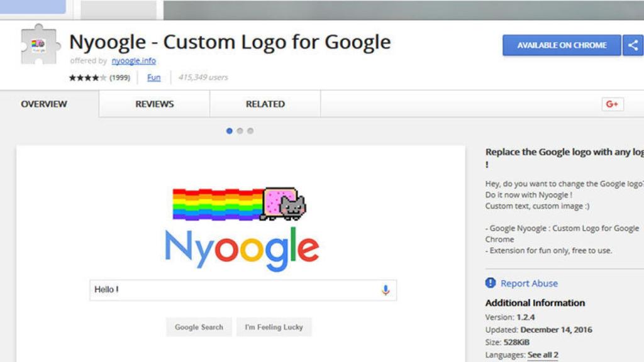Switch to the REVIEWS tab
Screen dimensions: 644x362
(153, 104)
